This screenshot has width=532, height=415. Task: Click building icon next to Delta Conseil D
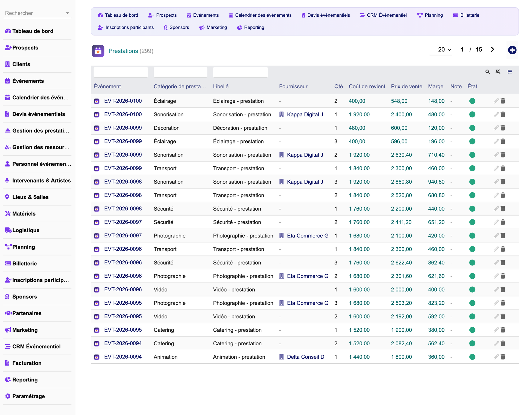(x=281, y=357)
